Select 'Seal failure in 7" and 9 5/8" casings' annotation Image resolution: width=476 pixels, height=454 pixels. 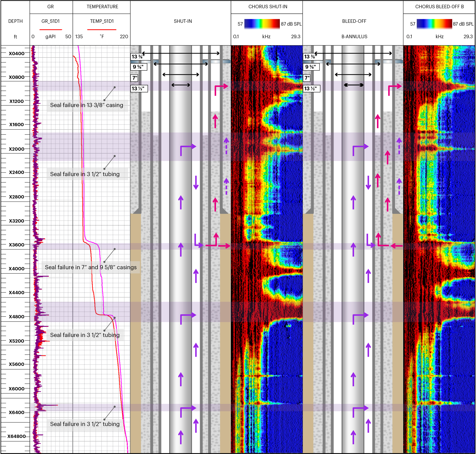tap(91, 267)
